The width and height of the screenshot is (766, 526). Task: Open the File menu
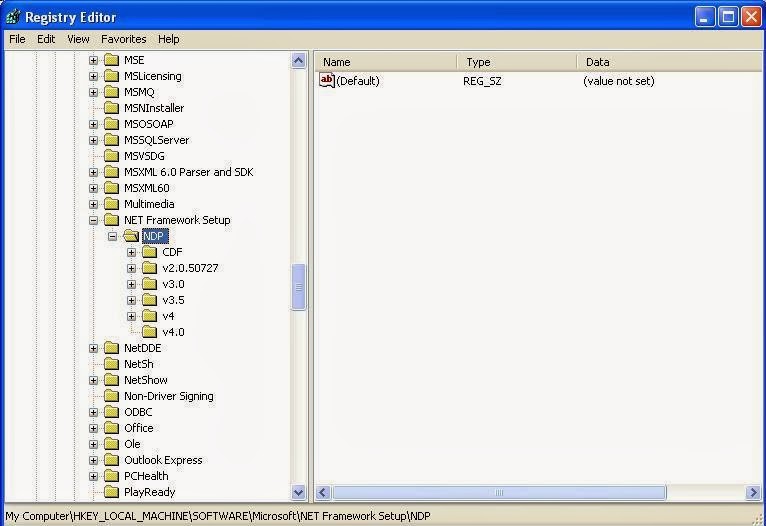click(x=17, y=39)
